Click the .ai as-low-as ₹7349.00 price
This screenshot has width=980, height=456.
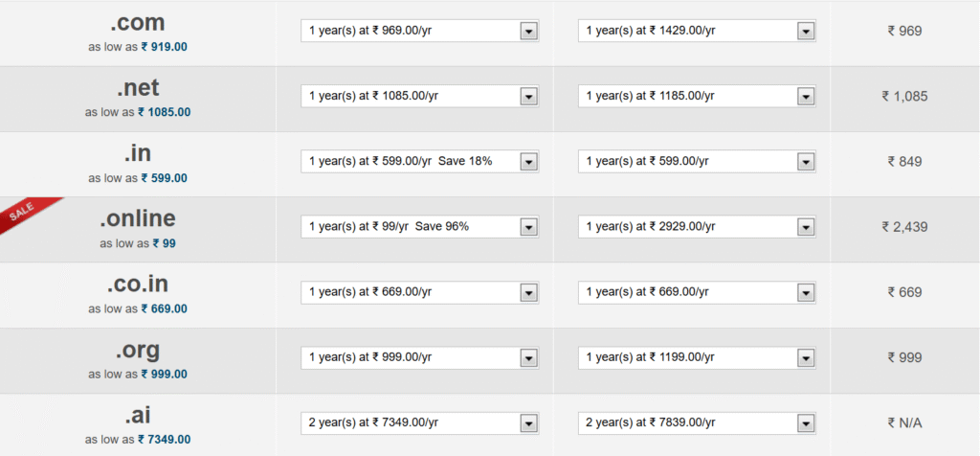pyautogui.click(x=164, y=440)
